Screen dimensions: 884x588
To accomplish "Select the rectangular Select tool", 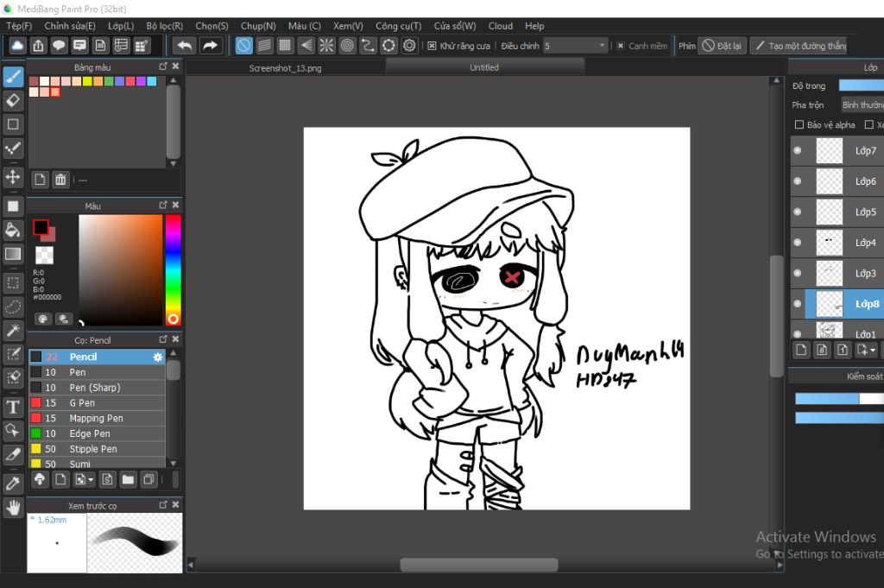I will (x=13, y=283).
